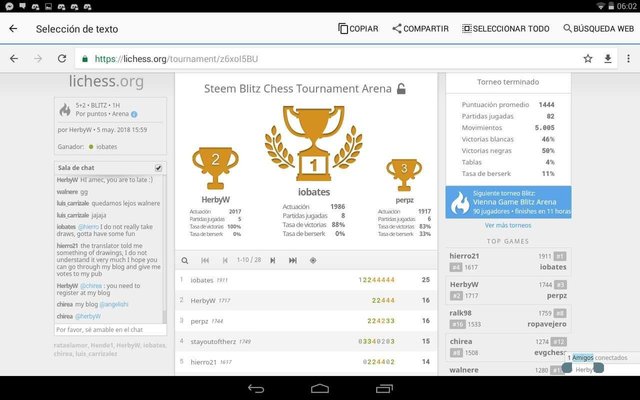Tap the target icon to find my rank
This screenshot has width=640, height=400.
pyautogui.click(x=313, y=260)
